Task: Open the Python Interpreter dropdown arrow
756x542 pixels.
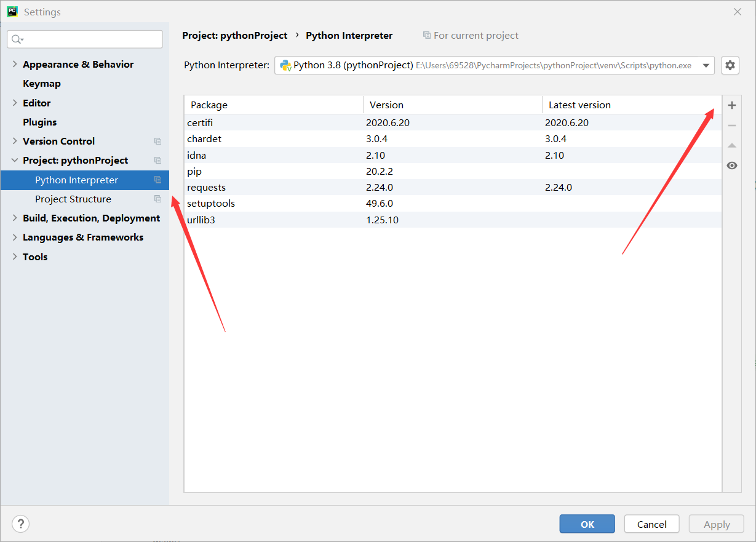Action: [706, 65]
